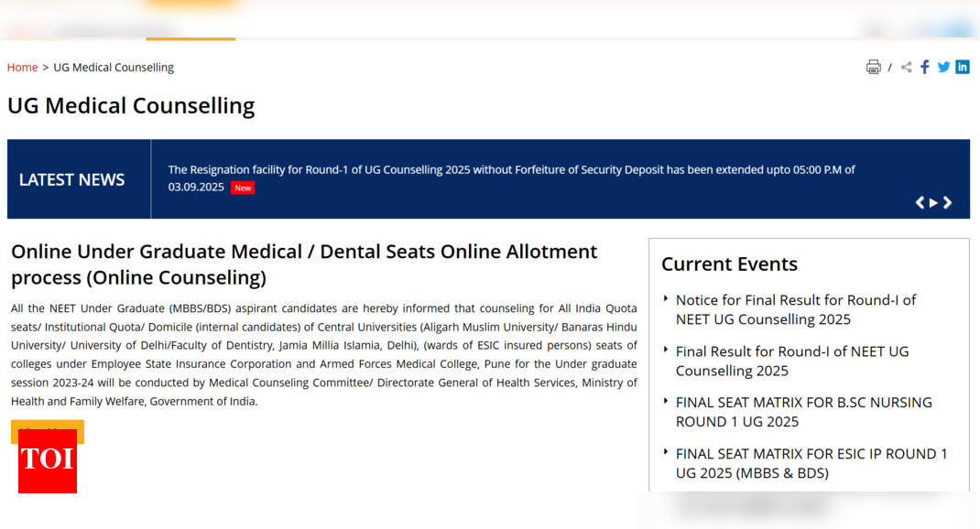980x529 pixels.
Task: Play the latest news ticker
Action: point(933,203)
